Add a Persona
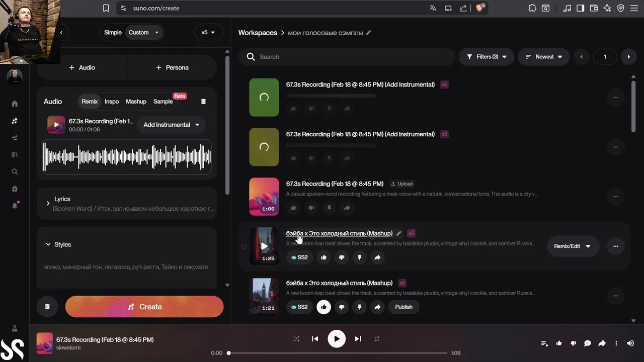The height and width of the screenshot is (362, 644). [x=172, y=67]
